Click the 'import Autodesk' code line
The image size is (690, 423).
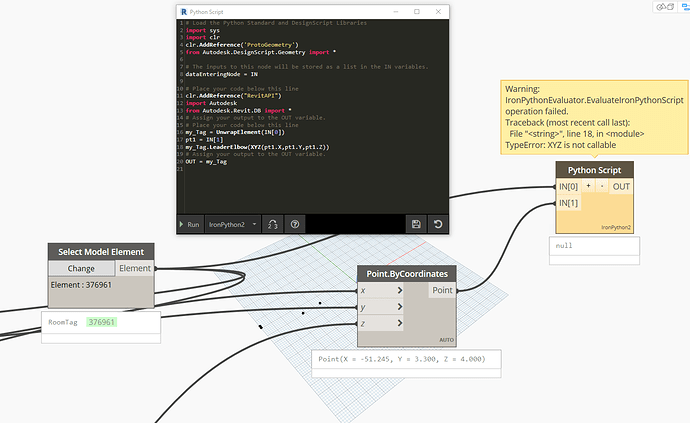(211, 103)
